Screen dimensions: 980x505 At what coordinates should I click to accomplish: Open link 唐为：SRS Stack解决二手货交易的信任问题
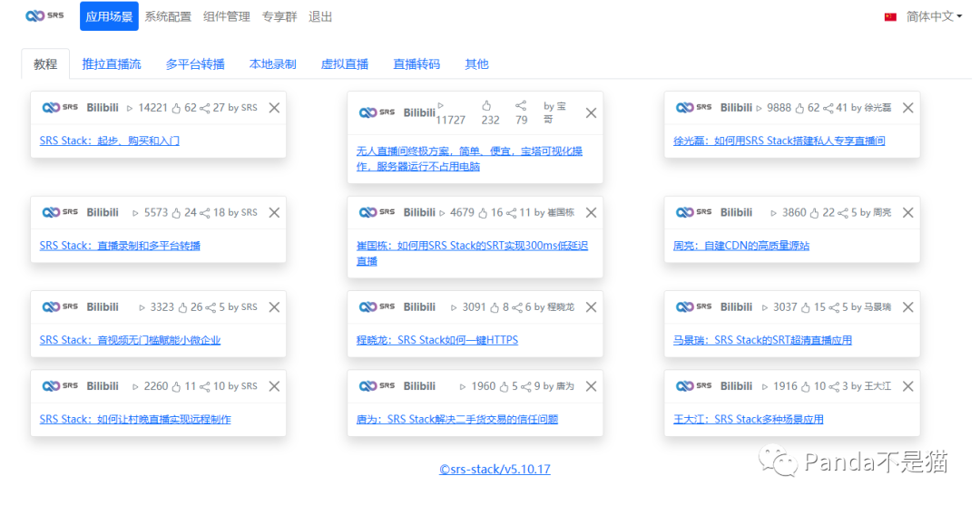456,419
